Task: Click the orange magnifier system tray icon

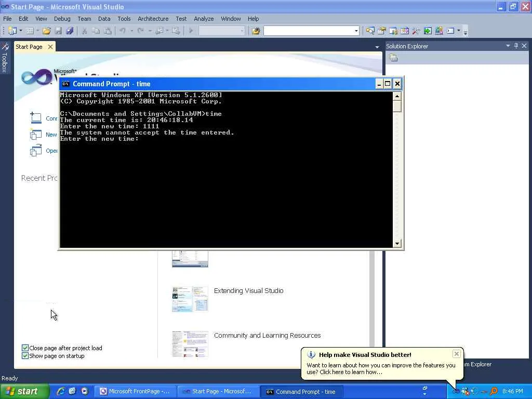Action: (x=494, y=391)
